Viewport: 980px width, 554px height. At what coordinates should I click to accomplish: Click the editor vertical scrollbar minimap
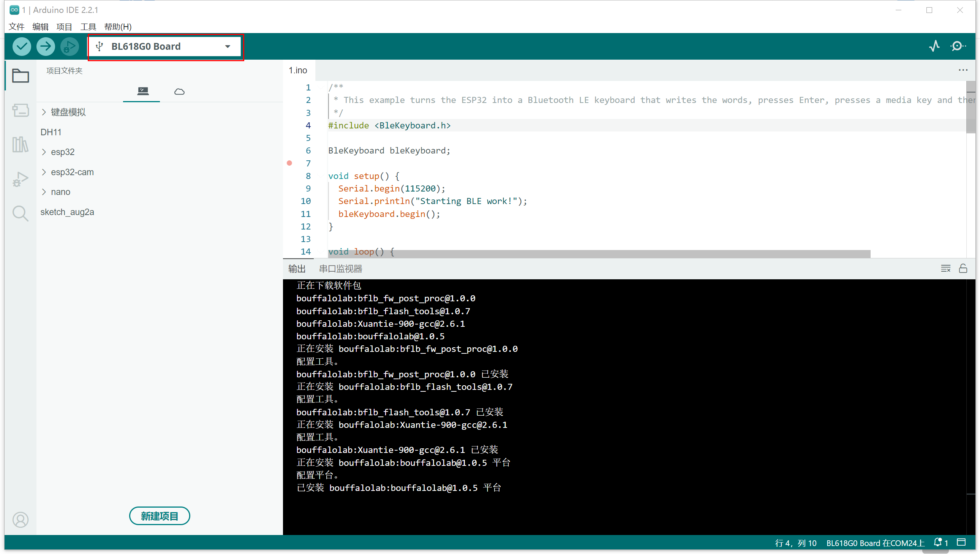click(x=971, y=107)
